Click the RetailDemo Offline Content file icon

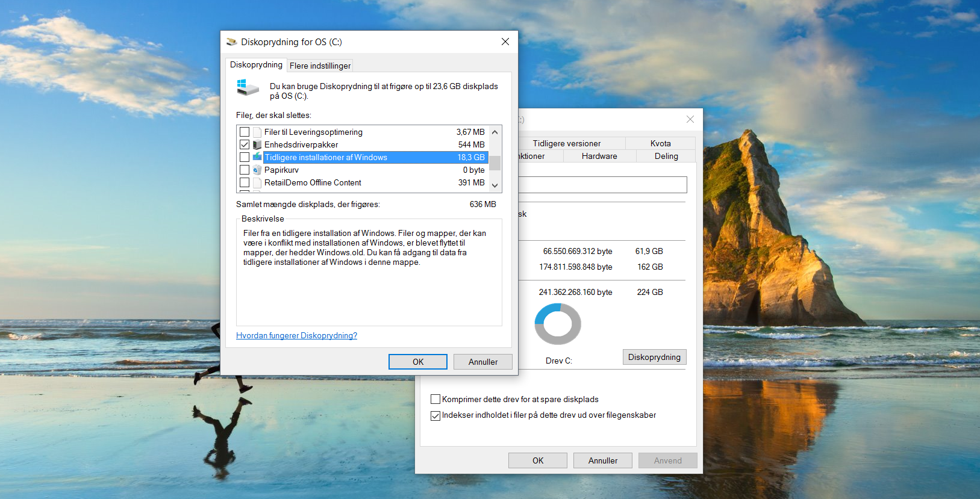[x=257, y=183]
